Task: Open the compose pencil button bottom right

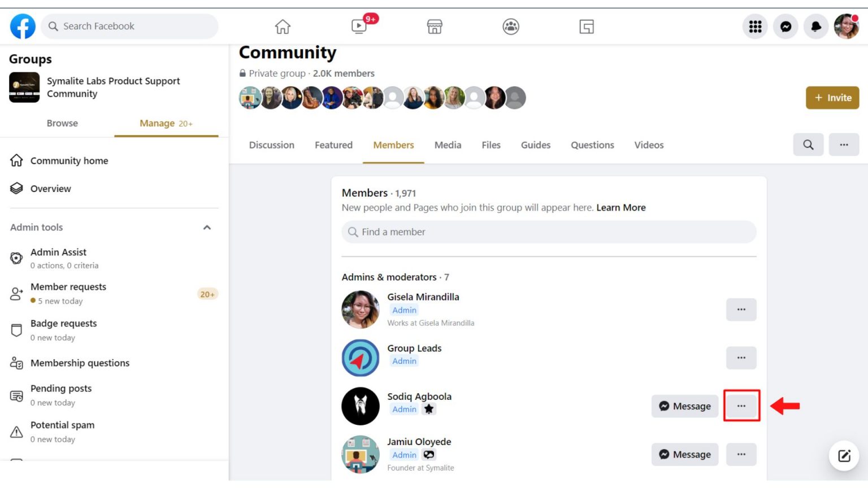Action: tap(844, 455)
